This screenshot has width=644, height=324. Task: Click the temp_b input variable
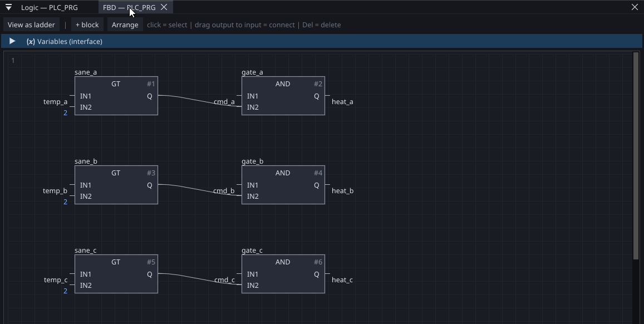coord(55,191)
